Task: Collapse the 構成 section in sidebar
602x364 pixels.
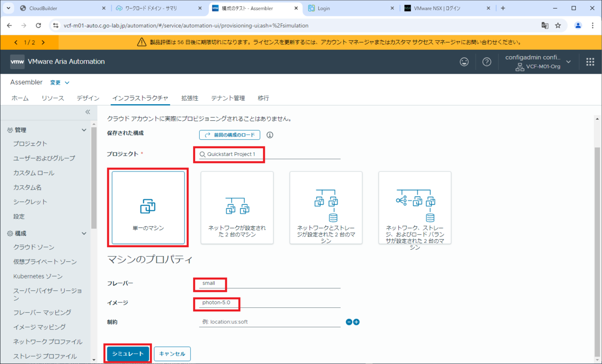Action: [84, 233]
